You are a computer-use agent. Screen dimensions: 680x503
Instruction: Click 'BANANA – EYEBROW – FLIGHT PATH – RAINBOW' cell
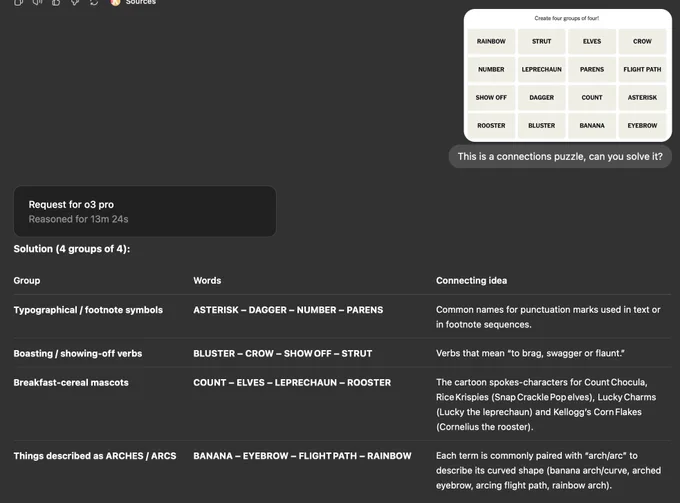[x=302, y=456]
